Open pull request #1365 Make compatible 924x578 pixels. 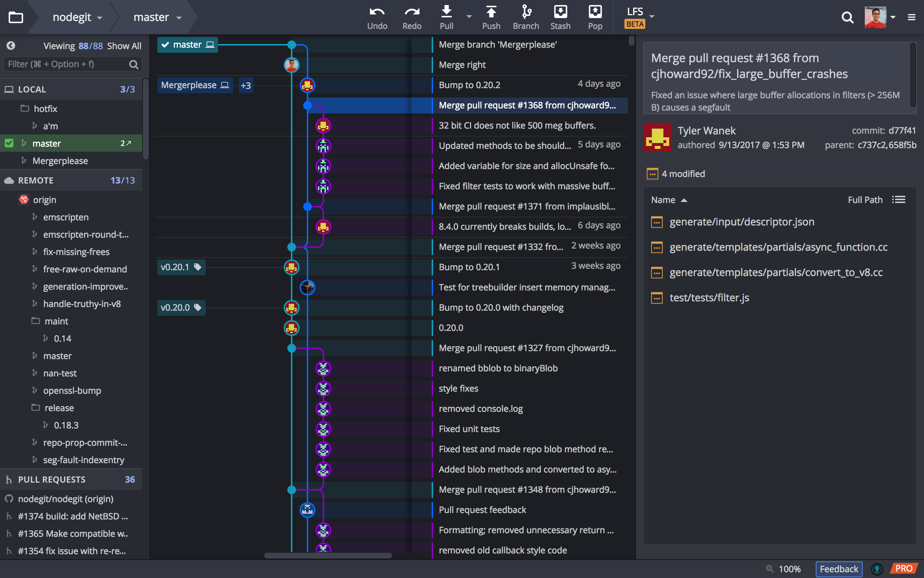point(73,534)
